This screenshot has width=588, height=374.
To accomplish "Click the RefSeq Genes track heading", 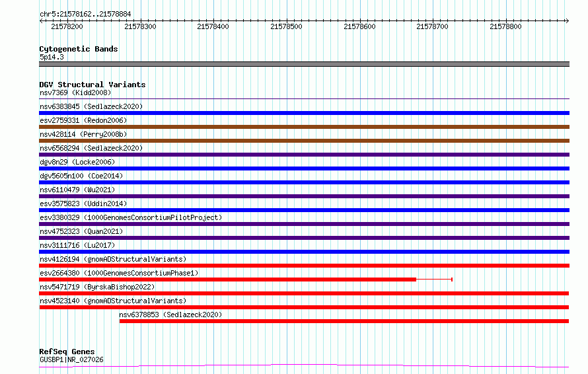I will click(x=67, y=352).
